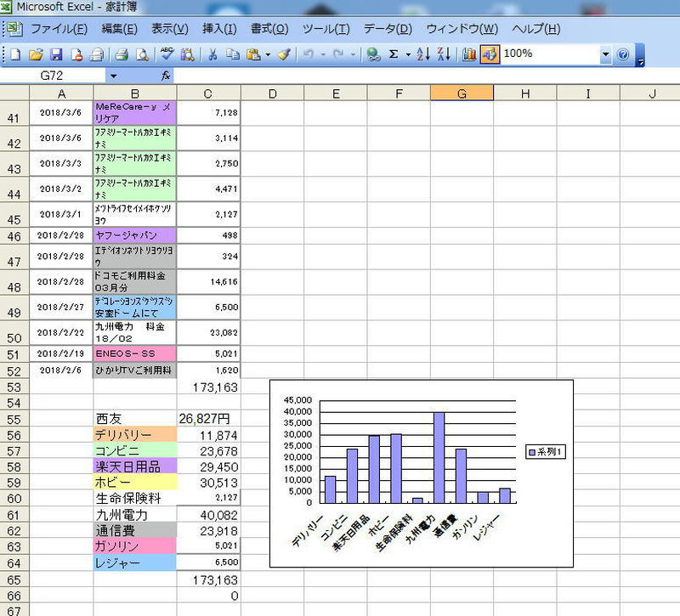The height and width of the screenshot is (616, 680).
Task: Launch the Chart Wizard icon
Action: click(469, 54)
